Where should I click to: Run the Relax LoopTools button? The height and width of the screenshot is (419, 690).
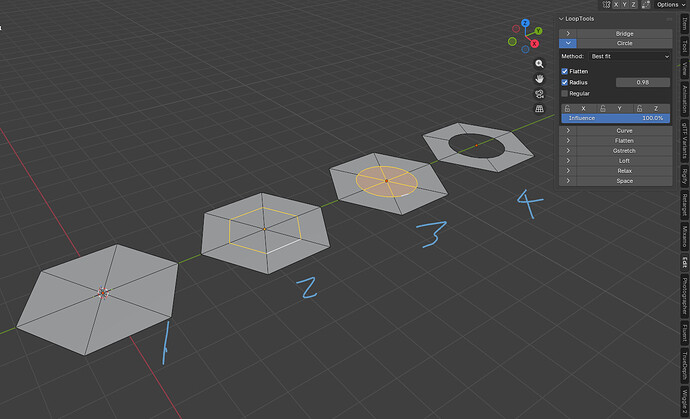click(x=624, y=171)
